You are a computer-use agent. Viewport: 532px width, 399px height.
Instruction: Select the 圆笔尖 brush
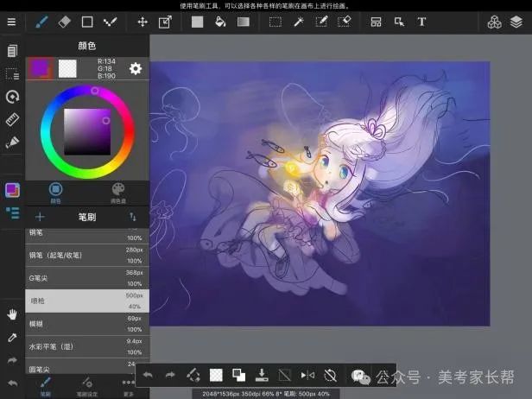tap(81, 366)
